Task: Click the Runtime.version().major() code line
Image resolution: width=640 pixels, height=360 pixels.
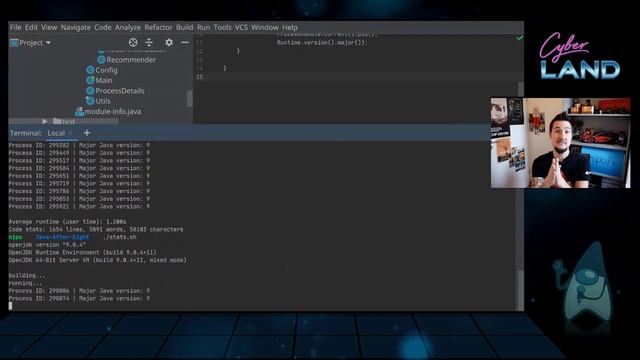Action: click(322, 42)
